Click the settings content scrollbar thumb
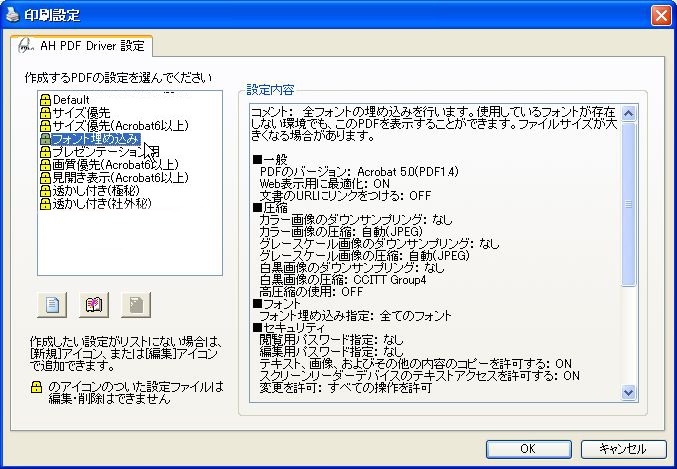Viewport: 677px width, 469px height. coord(628,204)
